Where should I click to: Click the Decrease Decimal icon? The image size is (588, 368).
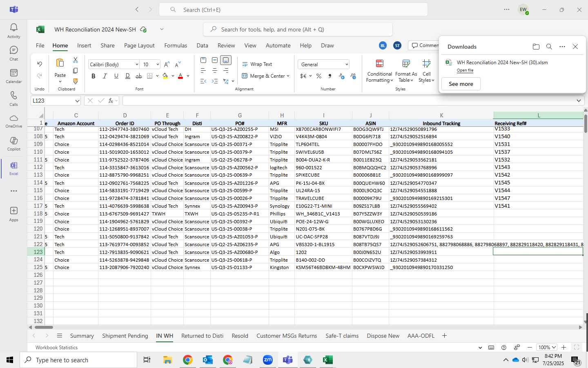[353, 76]
